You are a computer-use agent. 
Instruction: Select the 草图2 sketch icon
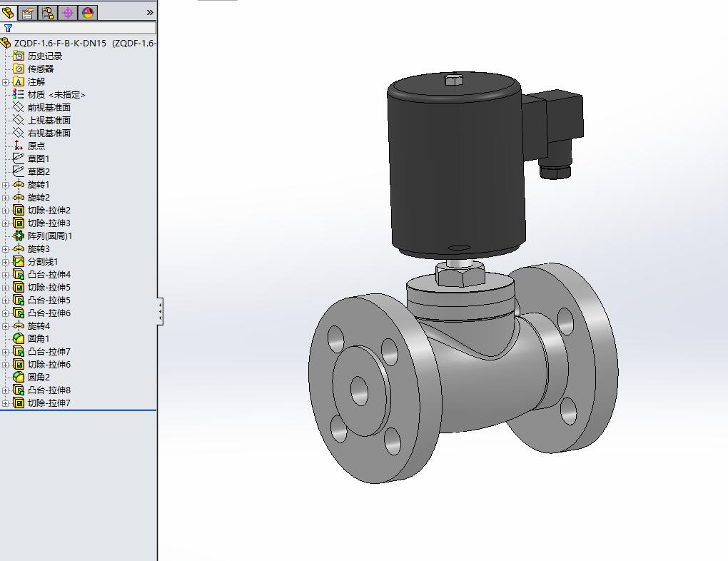pos(18,171)
